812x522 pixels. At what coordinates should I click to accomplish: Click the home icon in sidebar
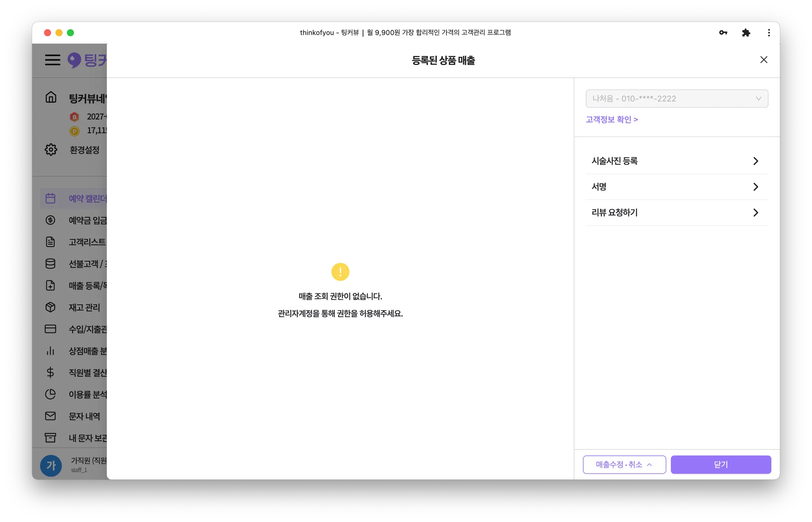(x=51, y=97)
